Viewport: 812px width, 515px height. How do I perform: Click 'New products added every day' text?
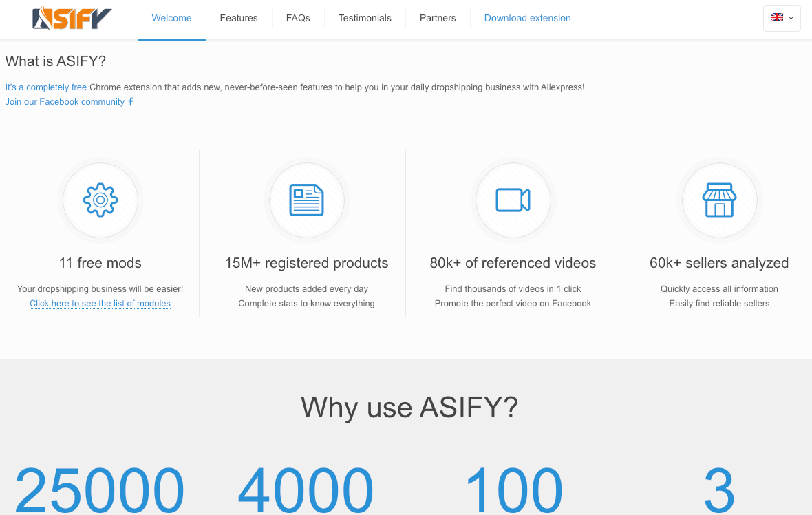(307, 289)
